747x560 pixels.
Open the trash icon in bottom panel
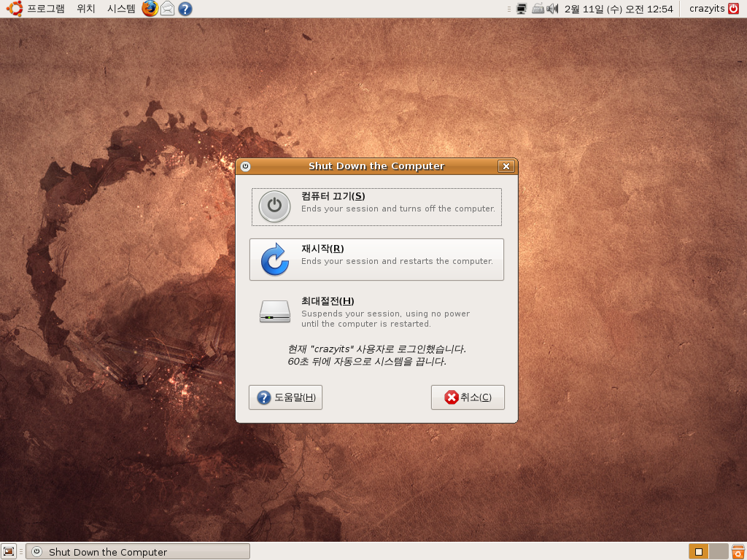(x=738, y=551)
